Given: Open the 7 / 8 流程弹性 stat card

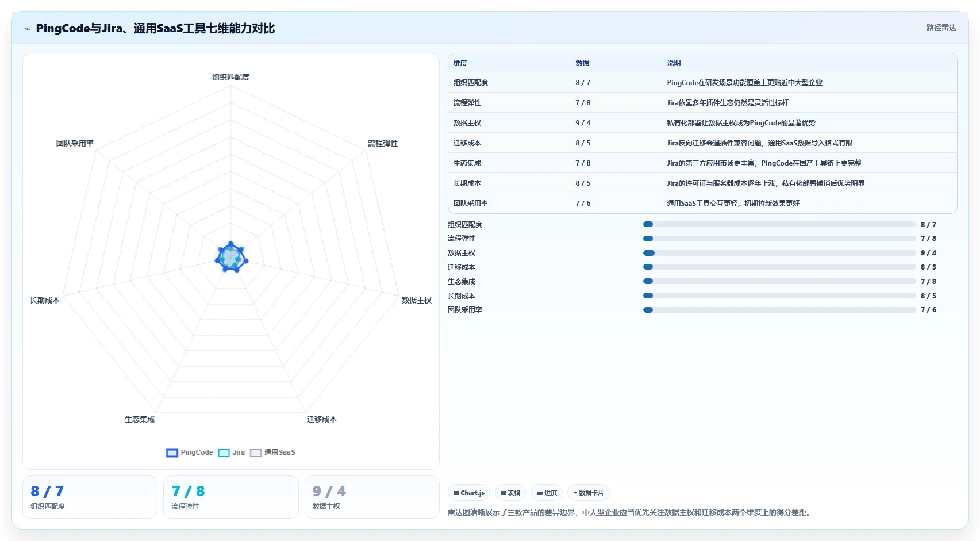Looking at the screenshot, I should pos(230,497).
